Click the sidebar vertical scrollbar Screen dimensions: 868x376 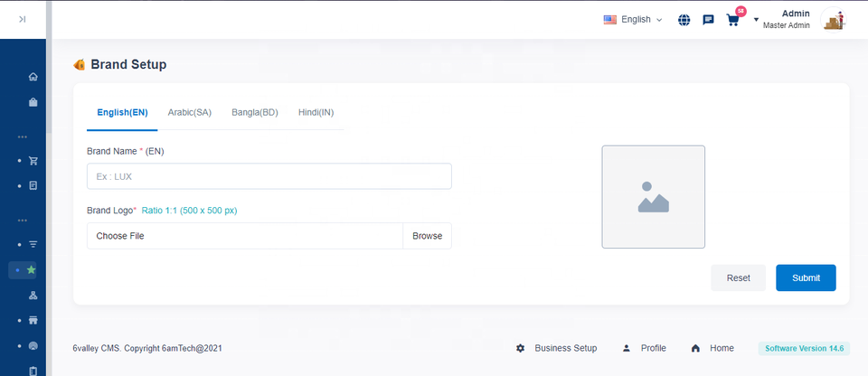[49, 67]
